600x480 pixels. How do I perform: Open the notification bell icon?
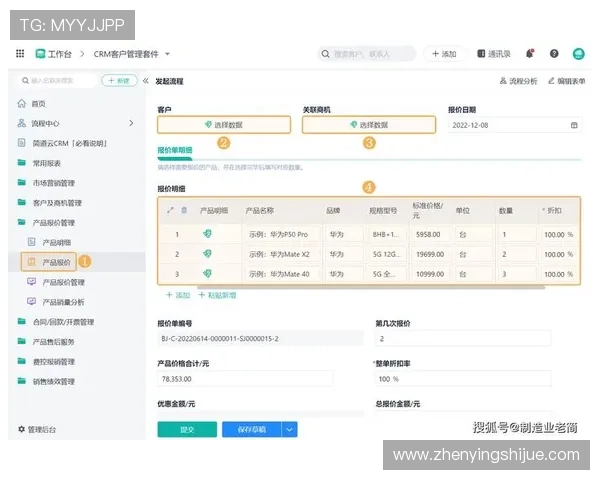(530, 54)
